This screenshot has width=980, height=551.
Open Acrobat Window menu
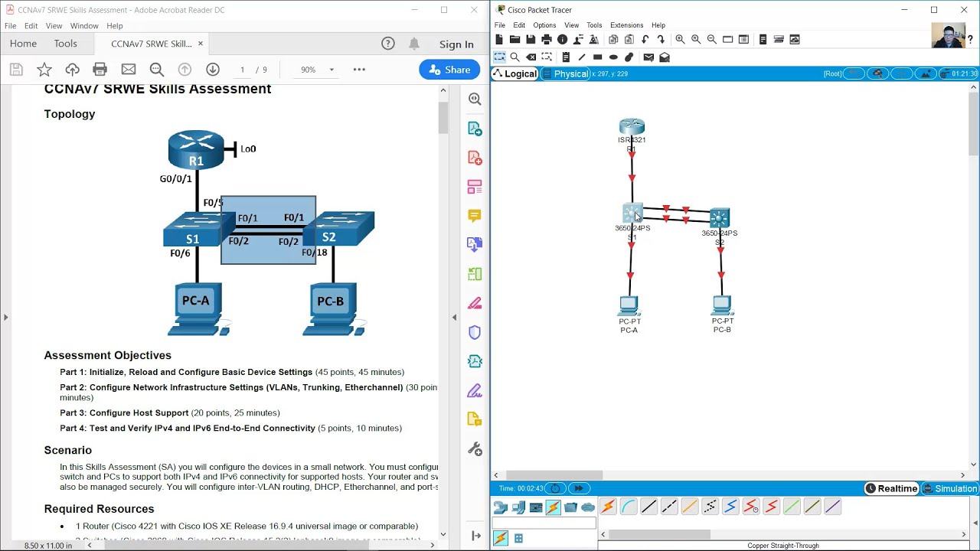[x=84, y=26]
